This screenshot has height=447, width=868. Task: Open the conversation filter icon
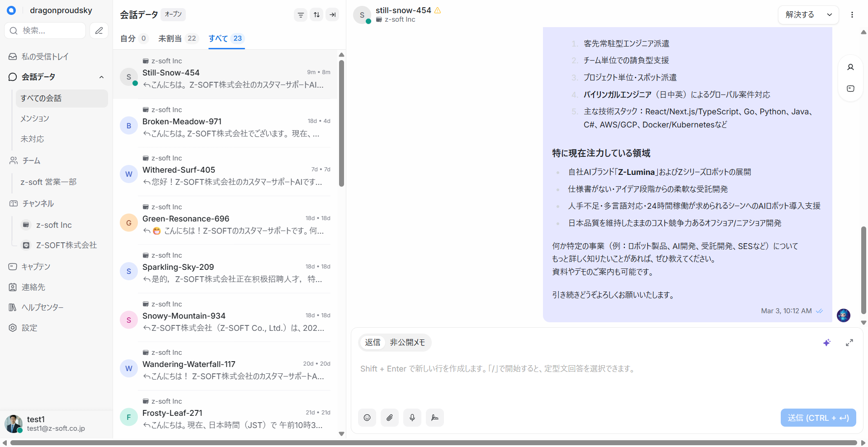pos(301,15)
